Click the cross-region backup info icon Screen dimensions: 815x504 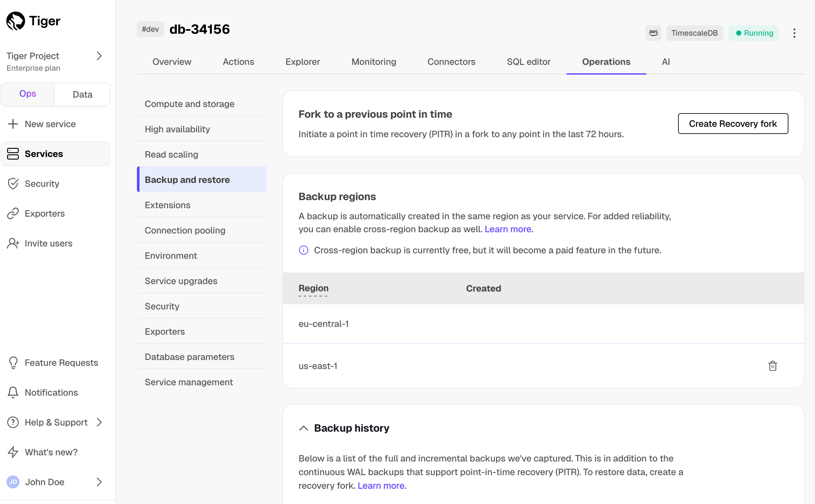coord(303,250)
